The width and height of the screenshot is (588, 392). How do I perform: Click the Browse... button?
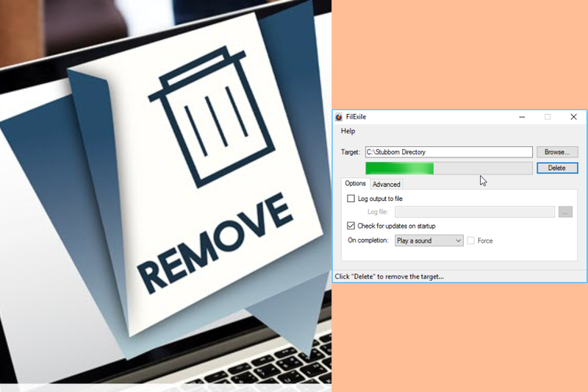click(x=557, y=152)
